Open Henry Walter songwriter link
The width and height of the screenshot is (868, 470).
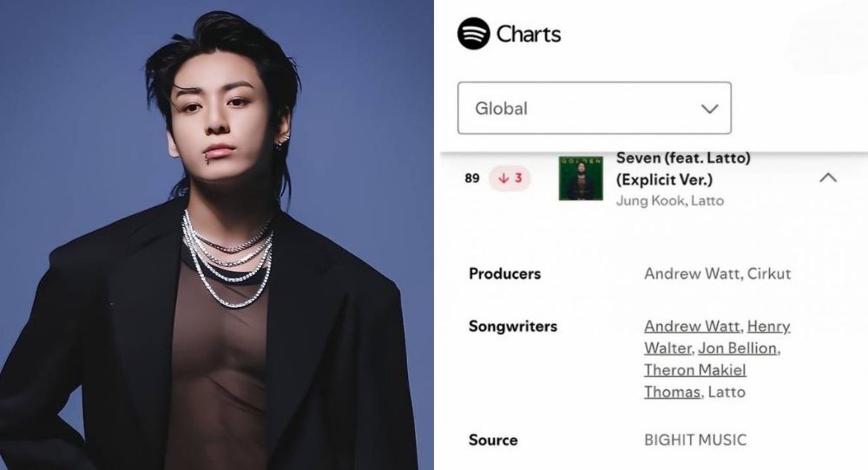point(717,337)
